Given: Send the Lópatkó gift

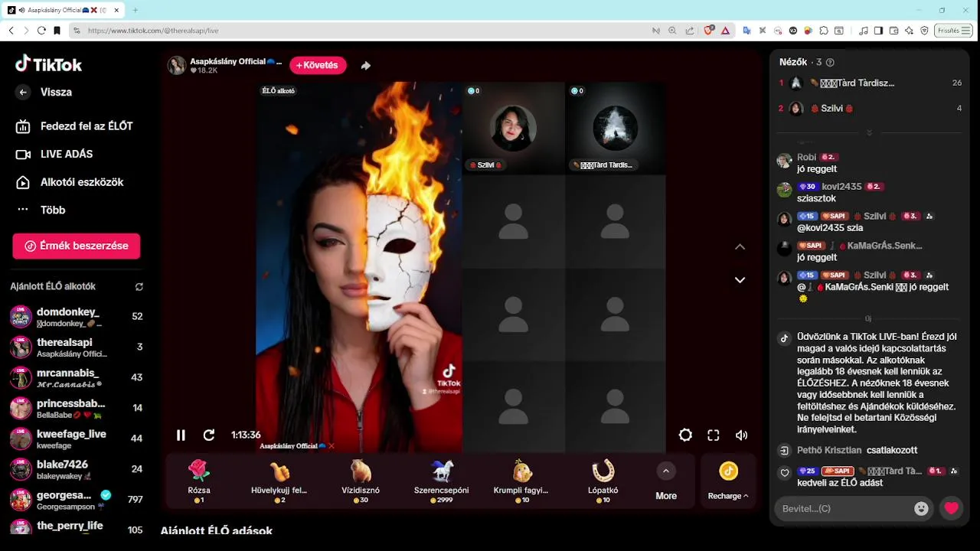Looking at the screenshot, I should 603,481.
